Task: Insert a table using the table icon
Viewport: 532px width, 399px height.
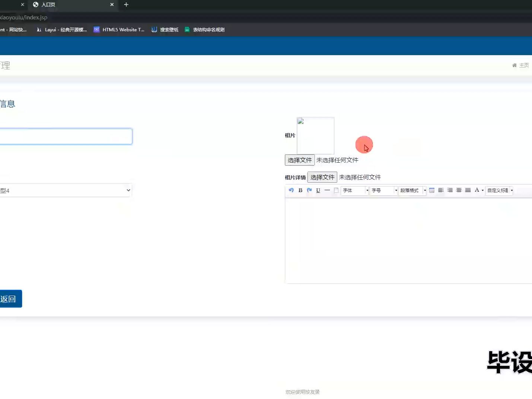Action: (x=432, y=190)
